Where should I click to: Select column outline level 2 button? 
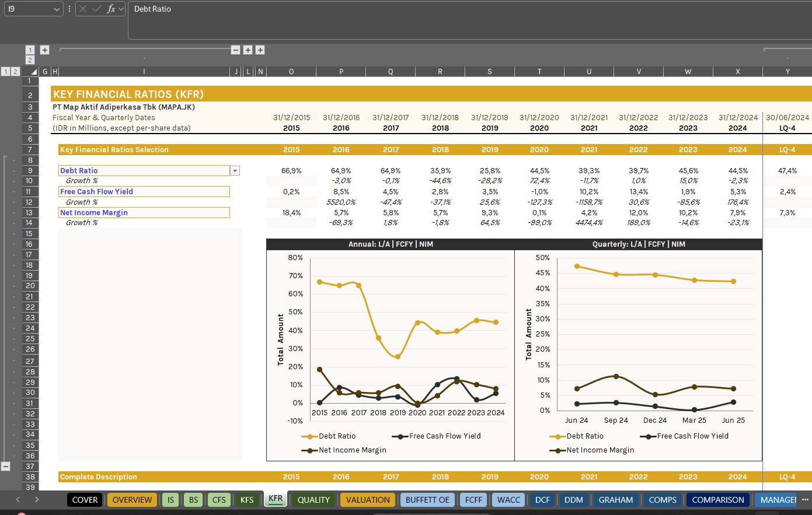[30, 59]
